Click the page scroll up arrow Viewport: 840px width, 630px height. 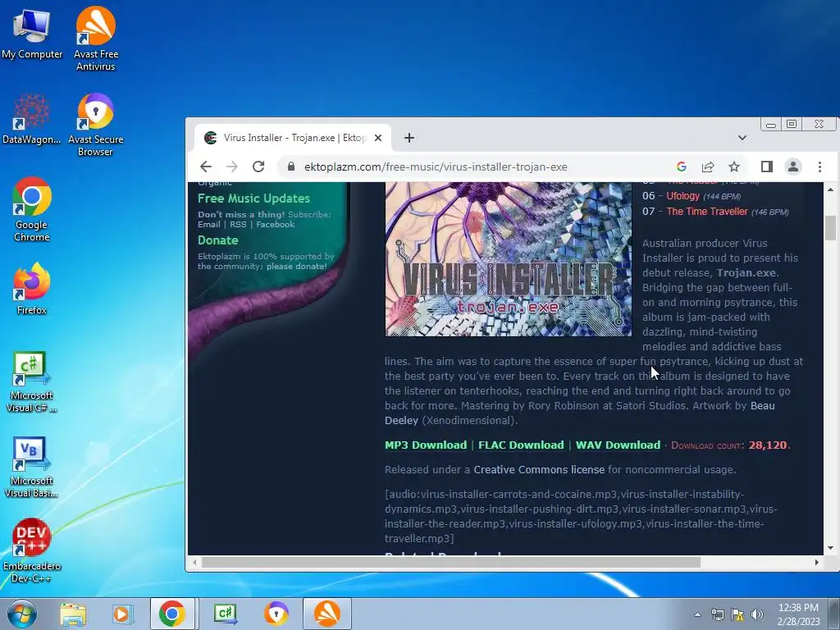coord(830,189)
